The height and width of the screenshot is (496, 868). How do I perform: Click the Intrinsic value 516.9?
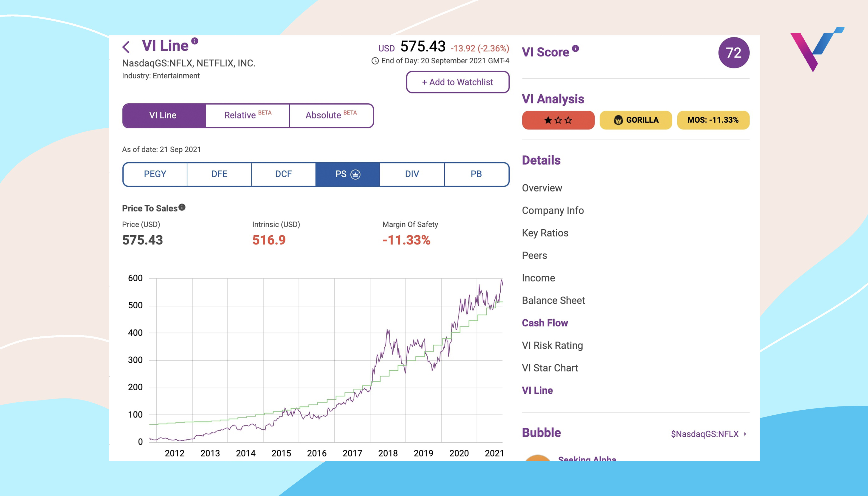269,240
